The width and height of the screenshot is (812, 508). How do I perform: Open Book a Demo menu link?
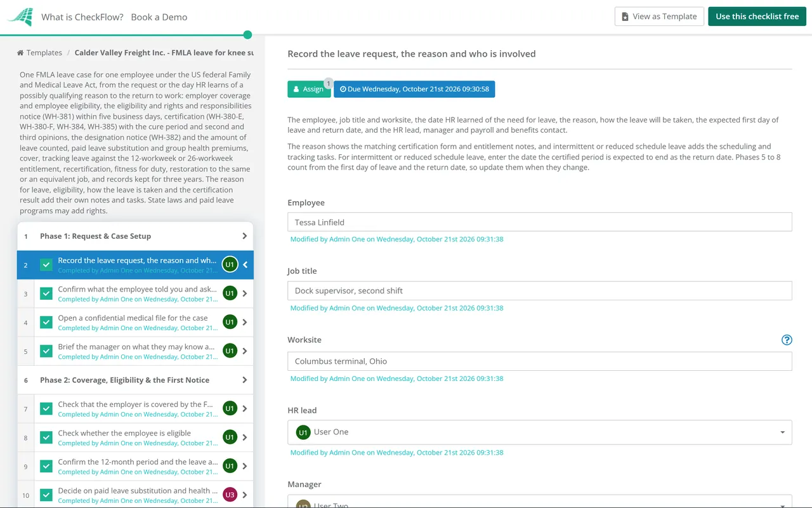[159, 17]
